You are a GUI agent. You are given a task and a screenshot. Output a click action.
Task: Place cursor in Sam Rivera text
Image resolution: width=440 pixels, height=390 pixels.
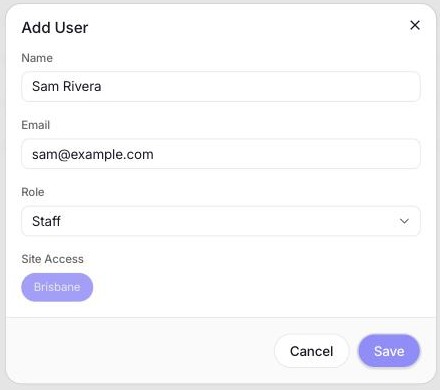pyautogui.click(x=67, y=87)
